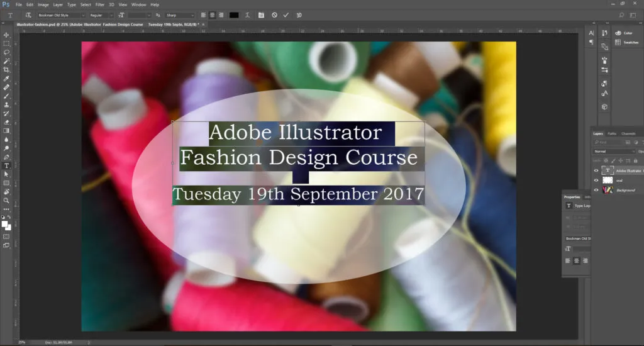Open the Regular font style dropdown
The width and height of the screenshot is (644, 346).
[101, 15]
